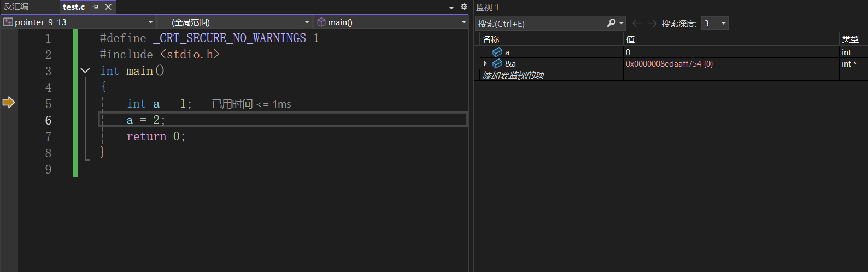
Task: Click the search forward arrow
Action: click(x=652, y=23)
